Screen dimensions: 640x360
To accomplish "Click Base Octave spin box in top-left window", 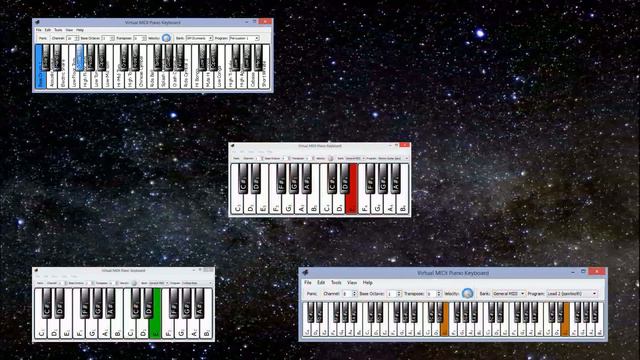I will (108, 38).
